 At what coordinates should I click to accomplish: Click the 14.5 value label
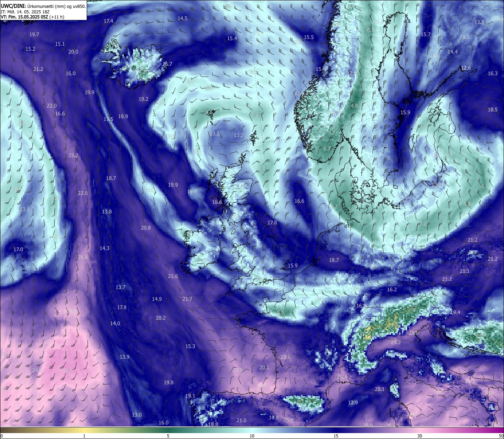click(182, 19)
